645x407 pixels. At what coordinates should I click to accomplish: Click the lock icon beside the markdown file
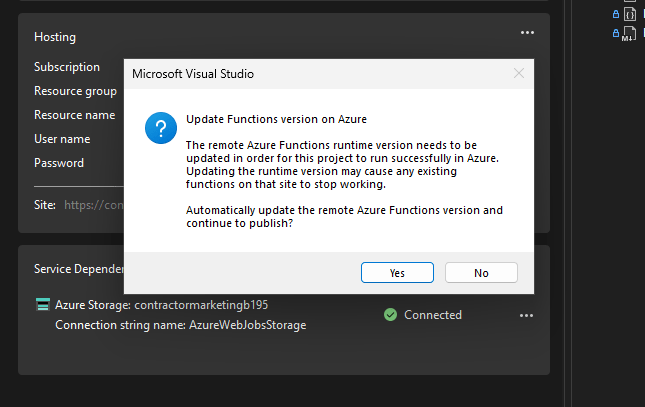[x=615, y=33]
